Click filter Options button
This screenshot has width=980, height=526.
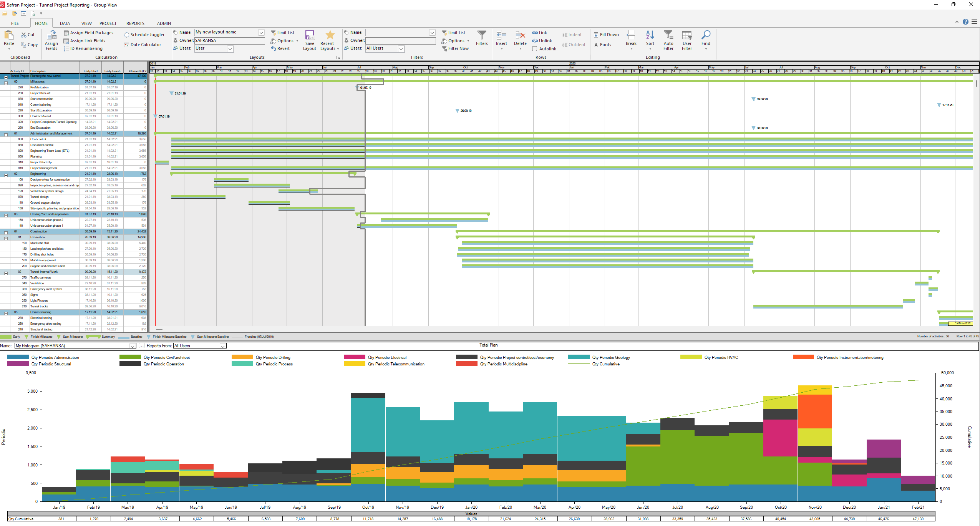(x=455, y=41)
